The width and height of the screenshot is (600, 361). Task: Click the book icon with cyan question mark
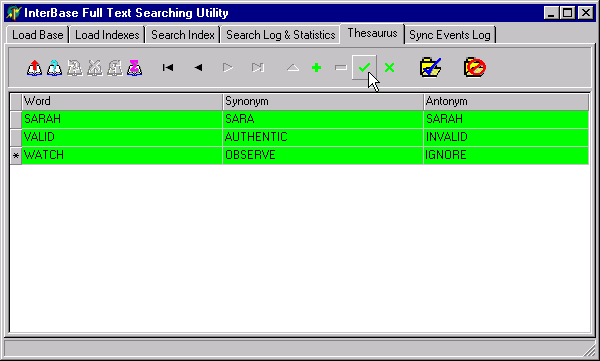[x=54, y=68]
